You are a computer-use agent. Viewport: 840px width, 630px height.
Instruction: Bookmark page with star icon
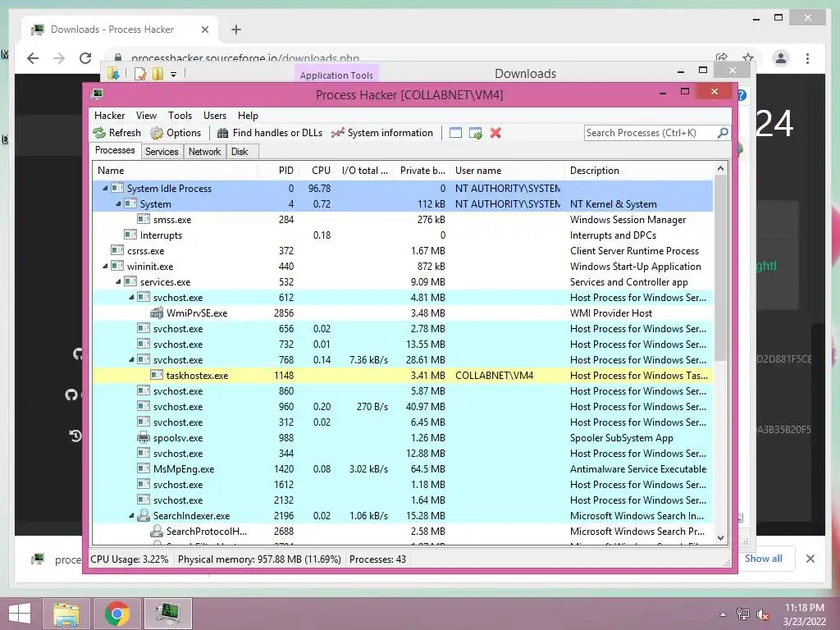tap(748, 57)
